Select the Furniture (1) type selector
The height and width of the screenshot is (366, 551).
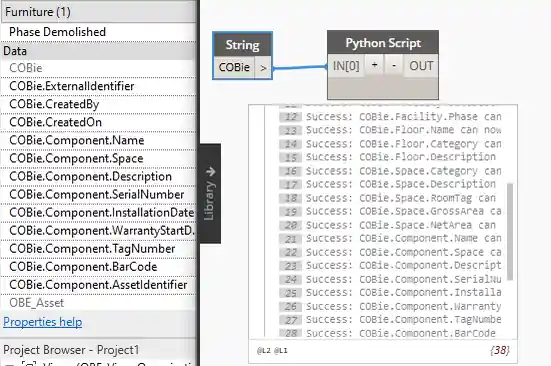pos(98,12)
